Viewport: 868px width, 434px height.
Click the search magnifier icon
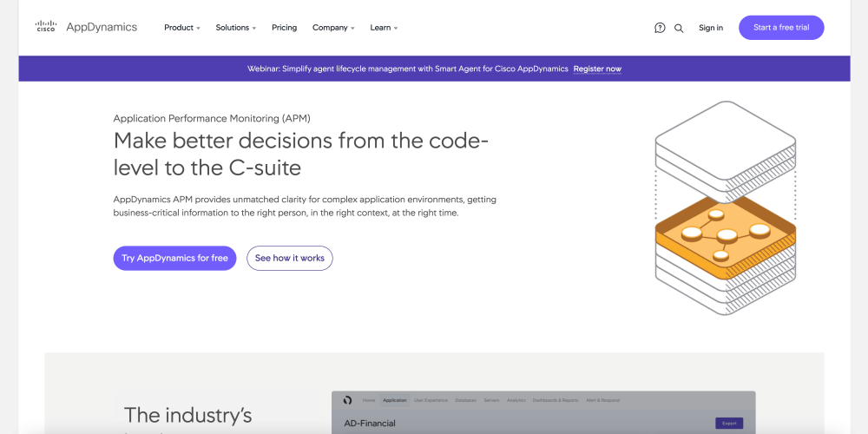(x=679, y=28)
